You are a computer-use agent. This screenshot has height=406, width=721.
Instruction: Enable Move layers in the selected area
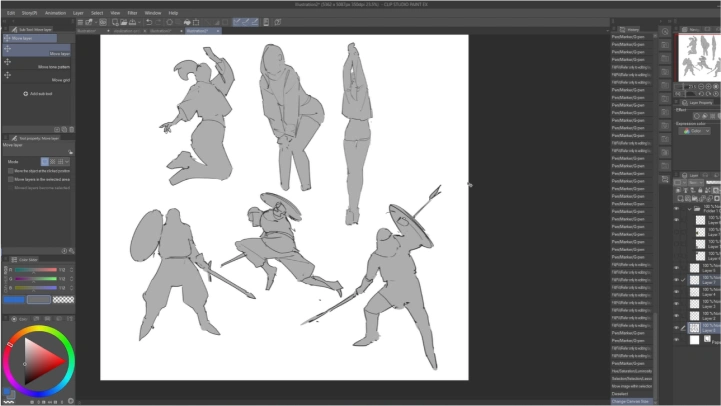pos(11,179)
